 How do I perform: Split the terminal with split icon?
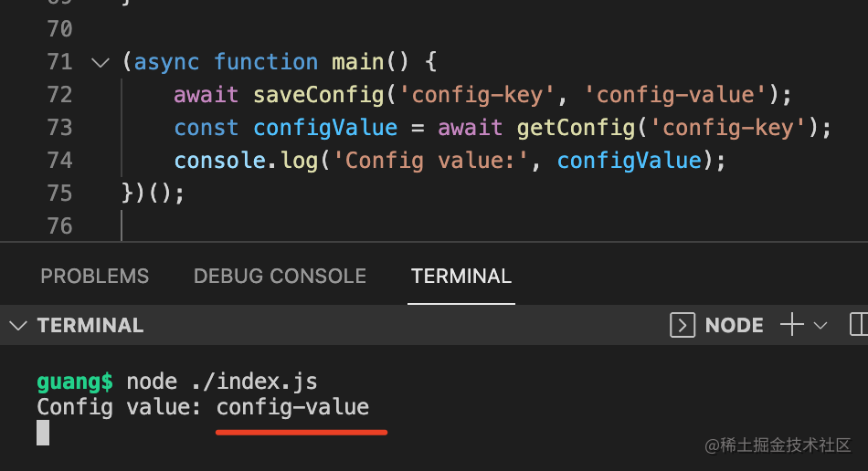tap(859, 325)
